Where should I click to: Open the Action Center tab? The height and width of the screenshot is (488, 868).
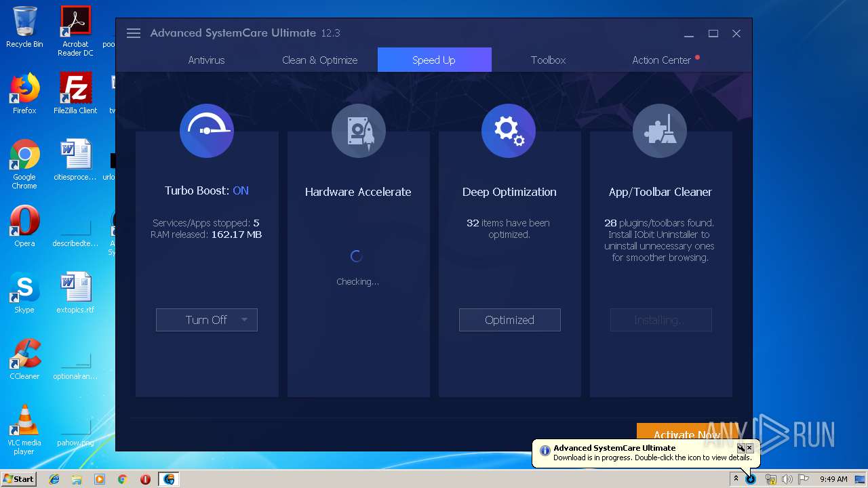pos(662,60)
